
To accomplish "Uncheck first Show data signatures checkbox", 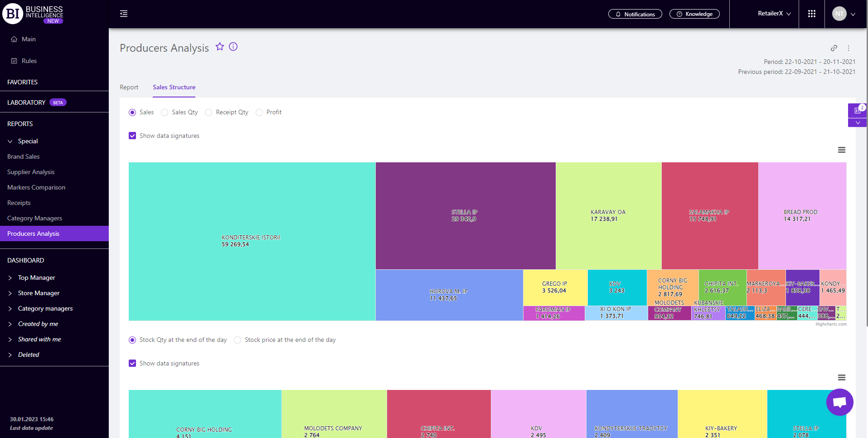I will [132, 136].
